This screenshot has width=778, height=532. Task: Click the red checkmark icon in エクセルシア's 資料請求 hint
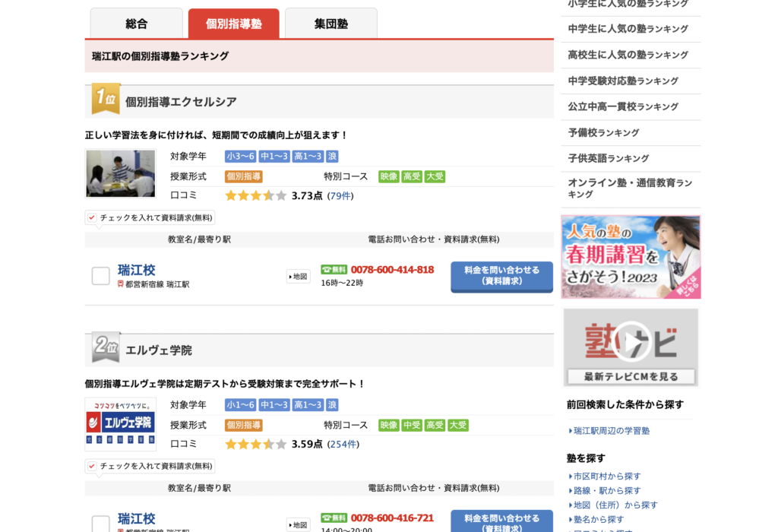pyautogui.click(x=92, y=217)
